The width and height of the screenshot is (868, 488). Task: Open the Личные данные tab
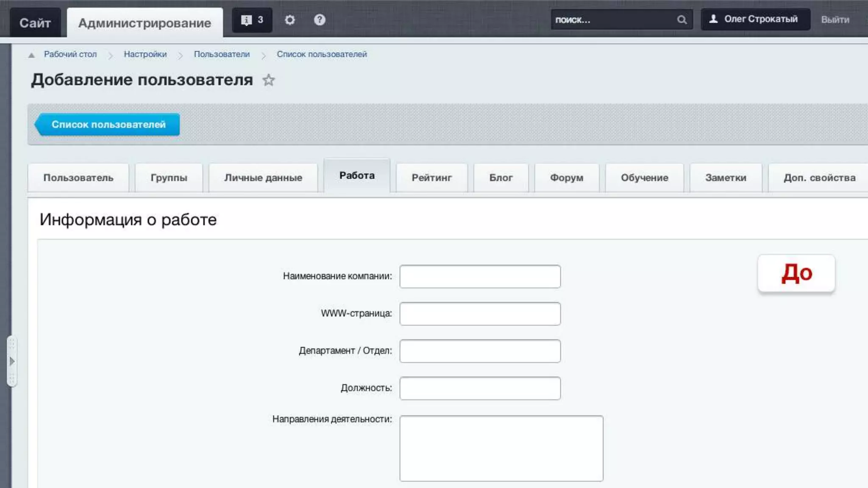pos(263,178)
